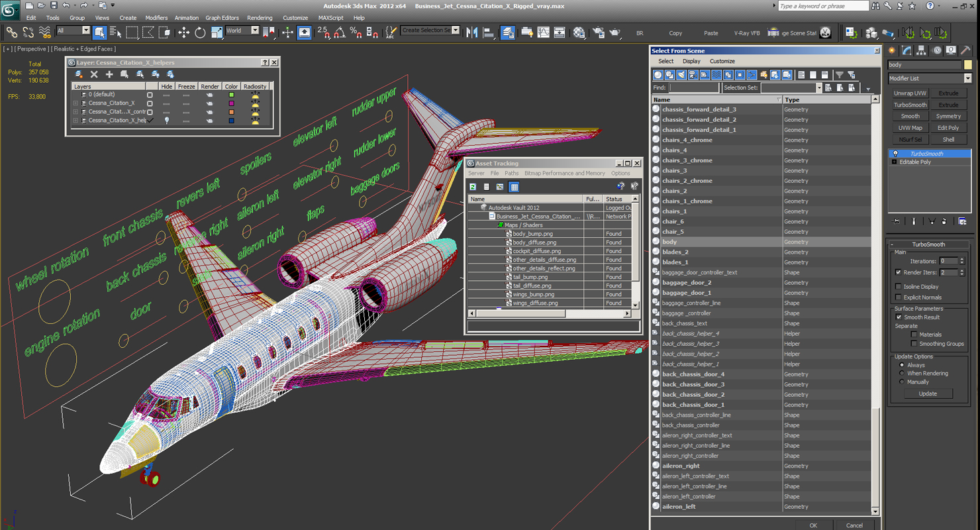
Task: Uncheck the Smooth Result checkbox
Action: coord(899,317)
